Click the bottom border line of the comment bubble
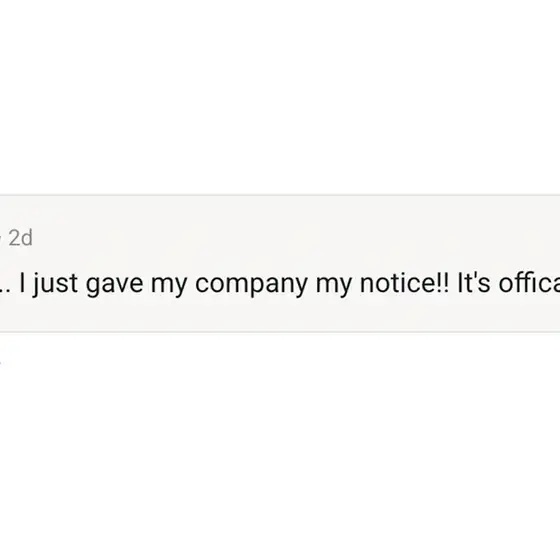 280,332
